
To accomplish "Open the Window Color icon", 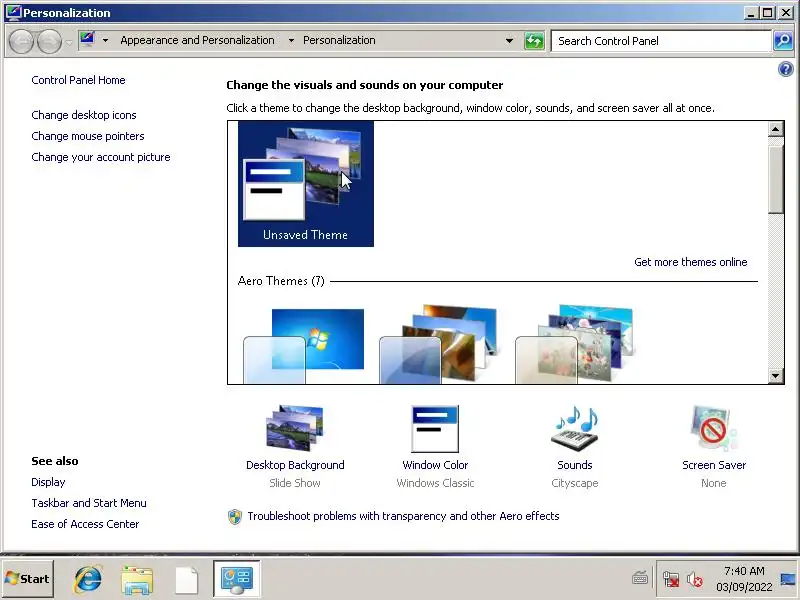I will tap(435, 429).
